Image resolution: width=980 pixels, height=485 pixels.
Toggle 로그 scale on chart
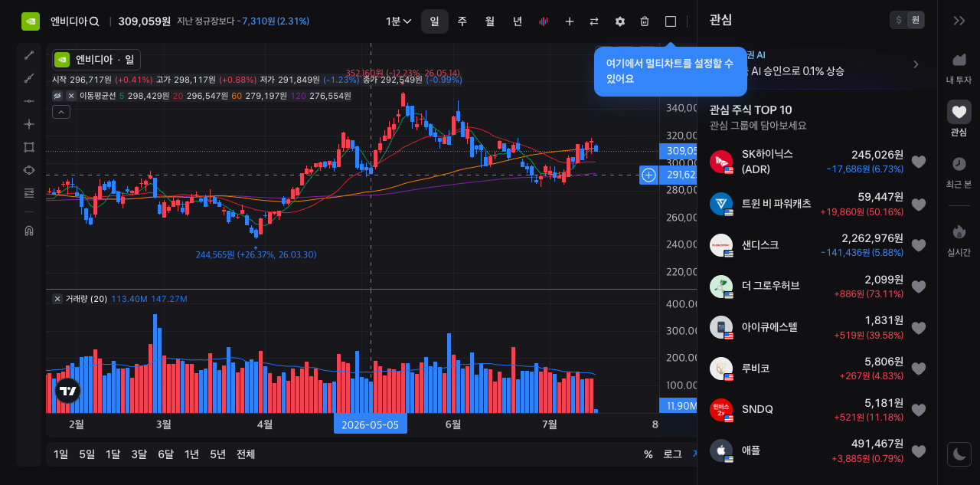[672, 454]
